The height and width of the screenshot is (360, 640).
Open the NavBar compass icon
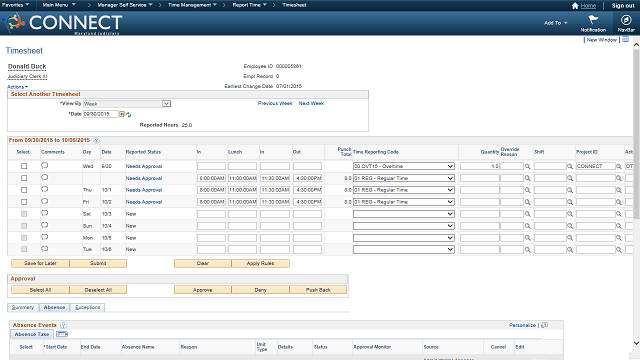click(626, 20)
